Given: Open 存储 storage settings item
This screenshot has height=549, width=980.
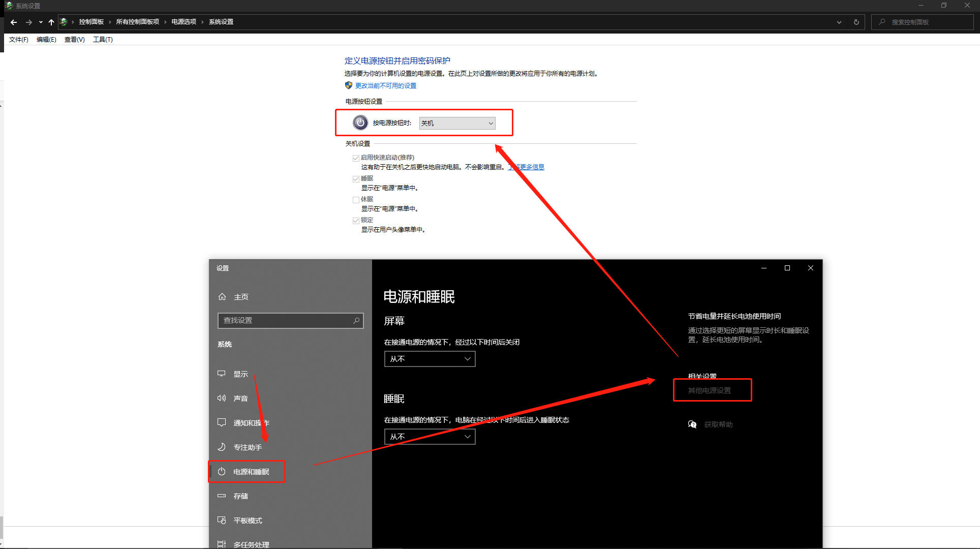Looking at the screenshot, I should 240,496.
